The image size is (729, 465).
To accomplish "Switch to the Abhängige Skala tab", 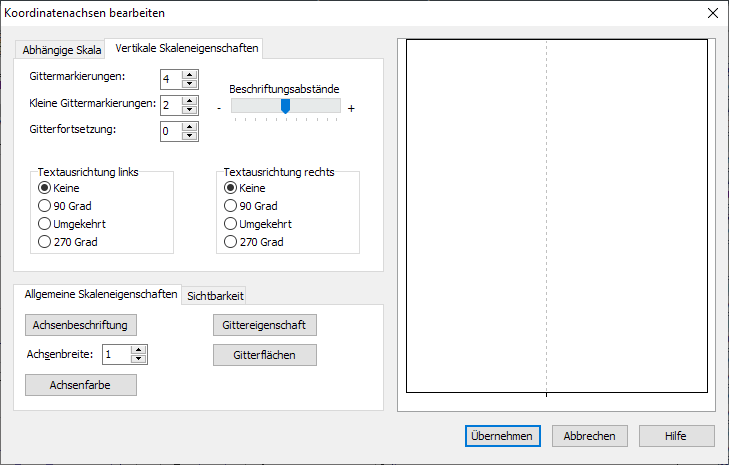I will point(62,50).
